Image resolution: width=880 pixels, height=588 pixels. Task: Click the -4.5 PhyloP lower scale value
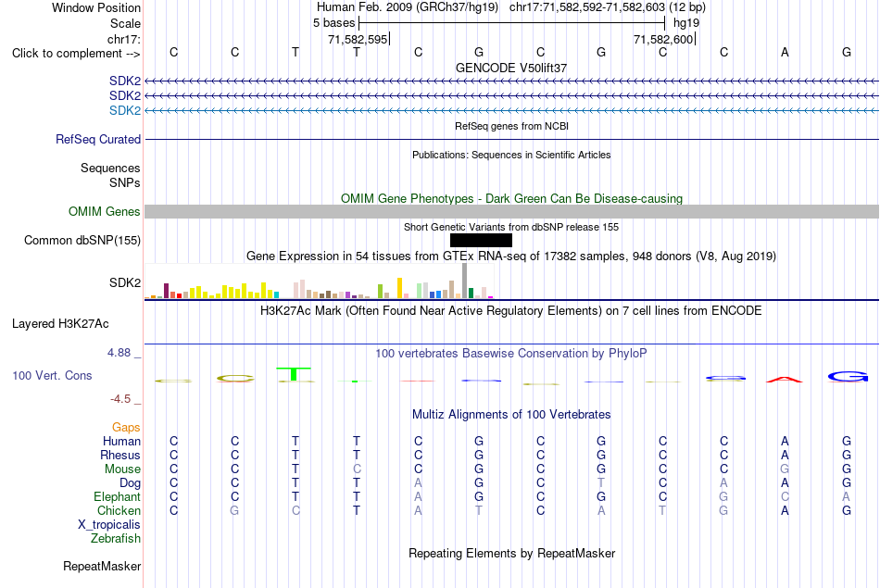(120, 399)
